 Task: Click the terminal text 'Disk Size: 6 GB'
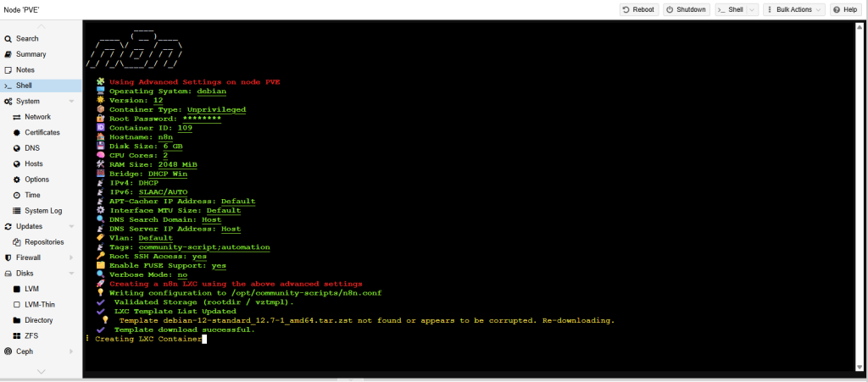pos(146,146)
